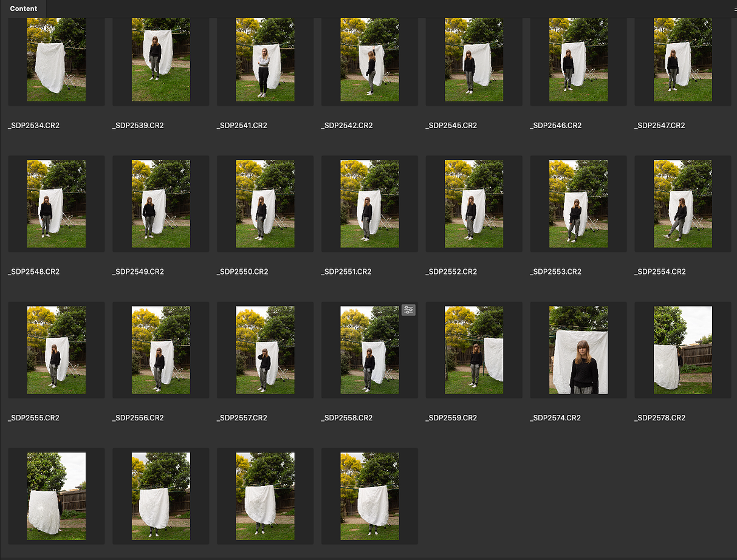This screenshot has width=737, height=560.
Task: Select close-up portrait thumbnail _SDP2574.CR2
Action: 578,350
